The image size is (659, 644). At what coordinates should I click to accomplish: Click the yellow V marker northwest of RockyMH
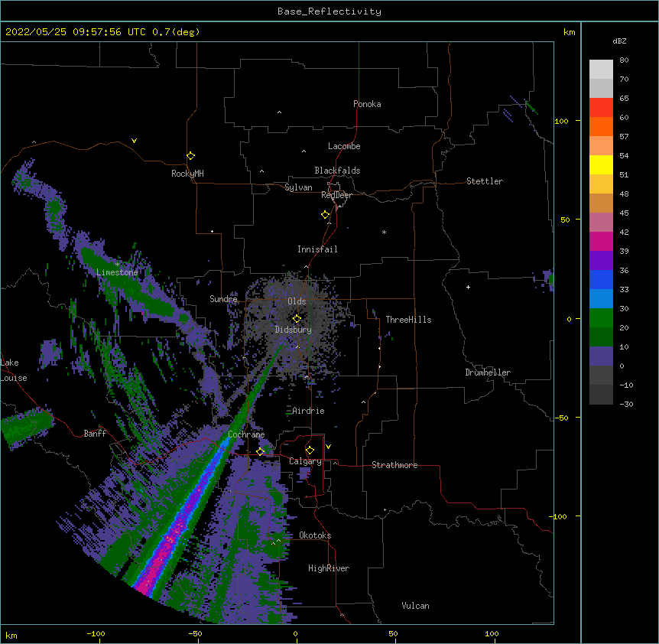(134, 141)
